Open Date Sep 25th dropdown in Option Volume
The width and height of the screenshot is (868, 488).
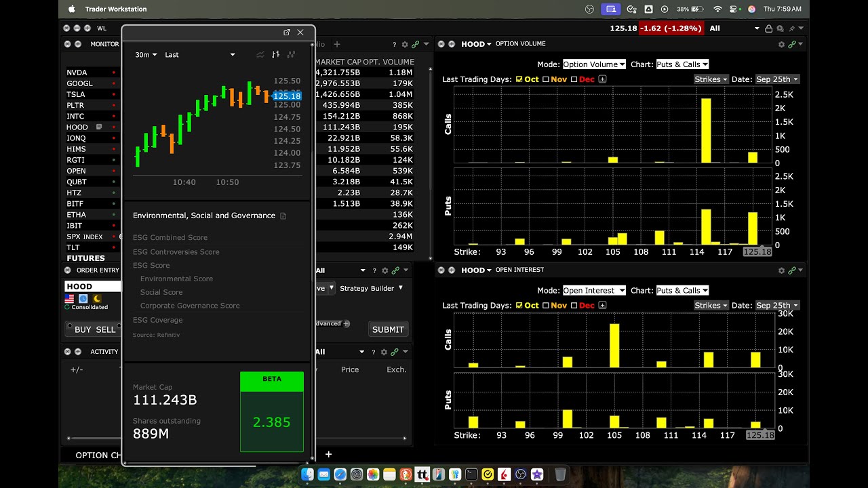click(x=777, y=79)
